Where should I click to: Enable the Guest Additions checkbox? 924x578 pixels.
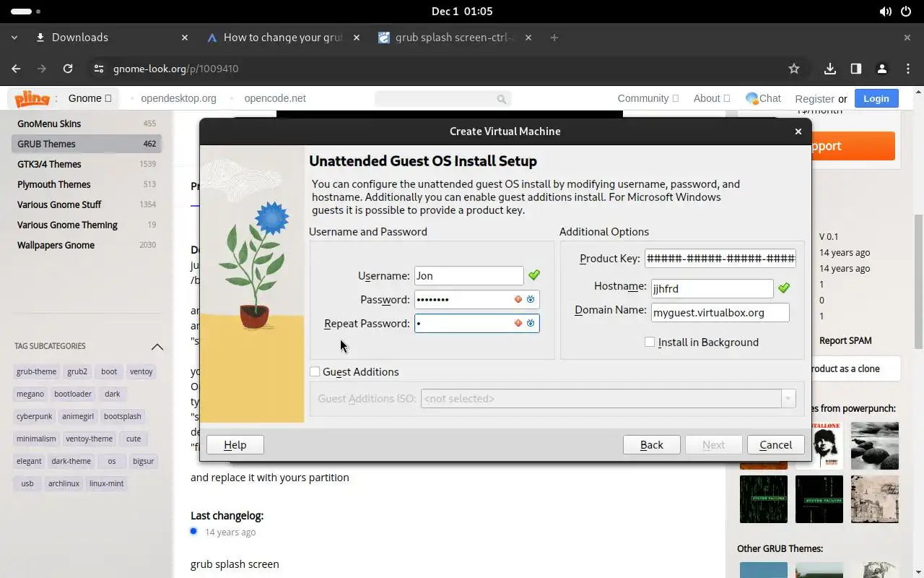(315, 371)
